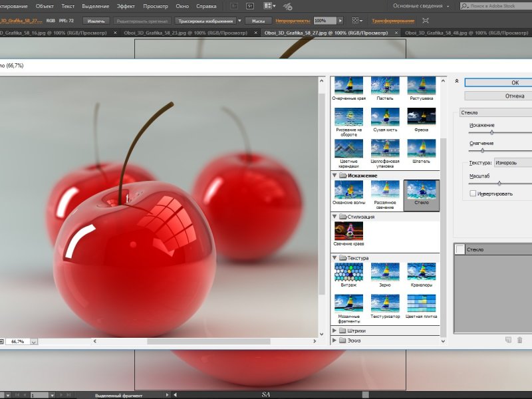The image size is (532, 399).
Task: Pick the Мозаичные фрагменты filter
Action: click(348, 309)
